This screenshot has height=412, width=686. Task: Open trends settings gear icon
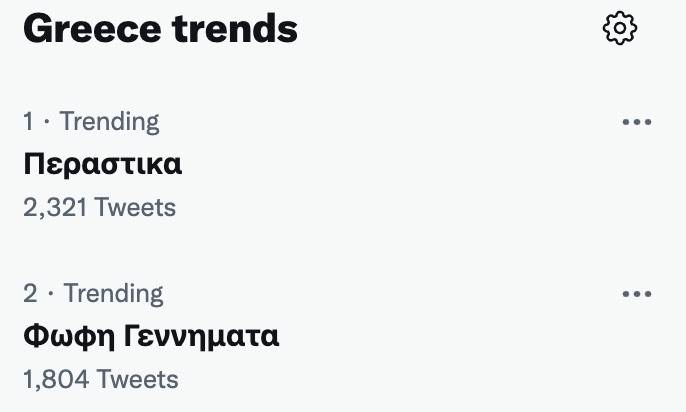coord(620,29)
